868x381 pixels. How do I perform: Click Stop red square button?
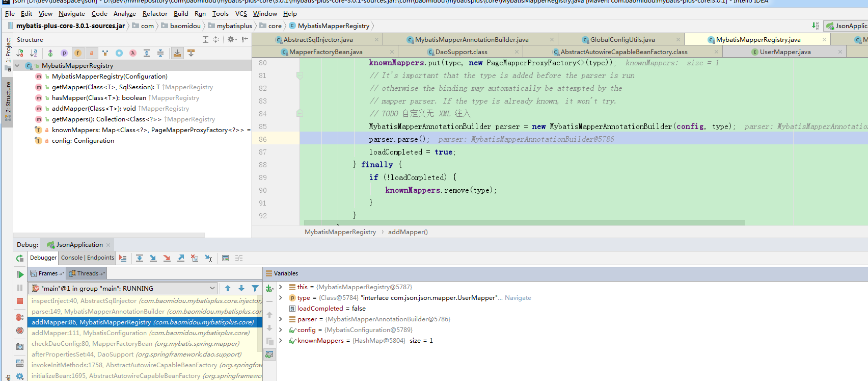(20, 301)
